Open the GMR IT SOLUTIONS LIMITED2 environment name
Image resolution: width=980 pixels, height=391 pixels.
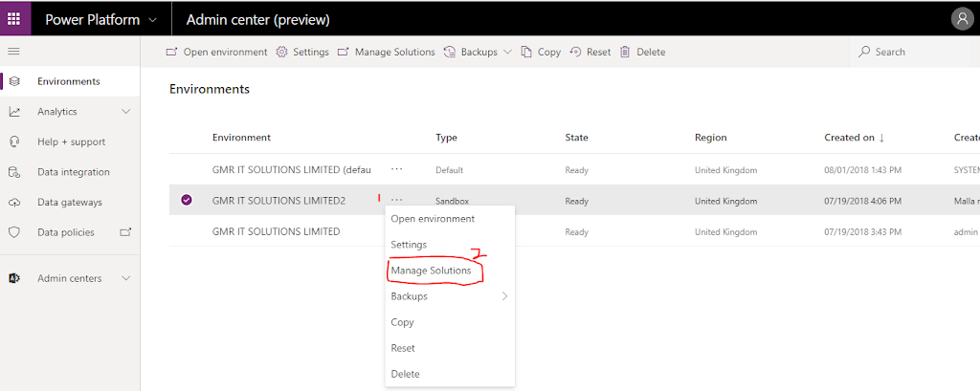(x=278, y=200)
